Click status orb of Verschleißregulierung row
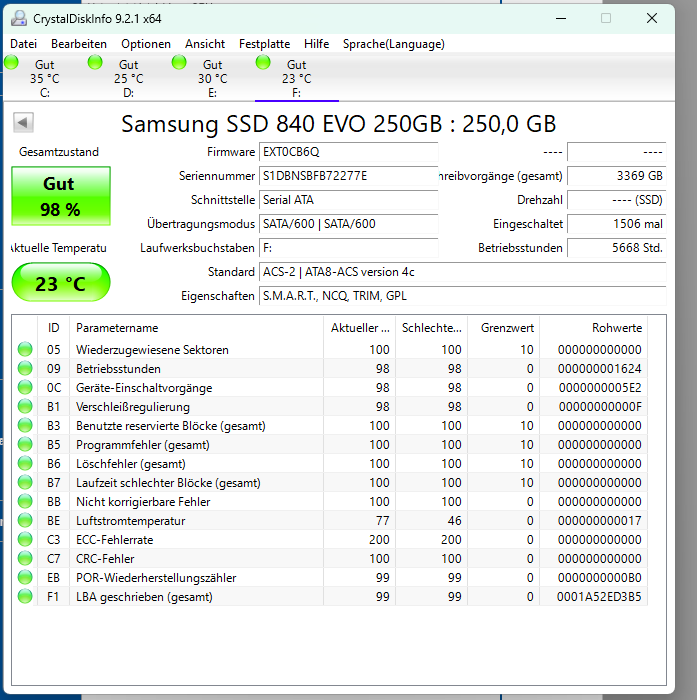Image resolution: width=697 pixels, height=700 pixels. tap(25, 406)
